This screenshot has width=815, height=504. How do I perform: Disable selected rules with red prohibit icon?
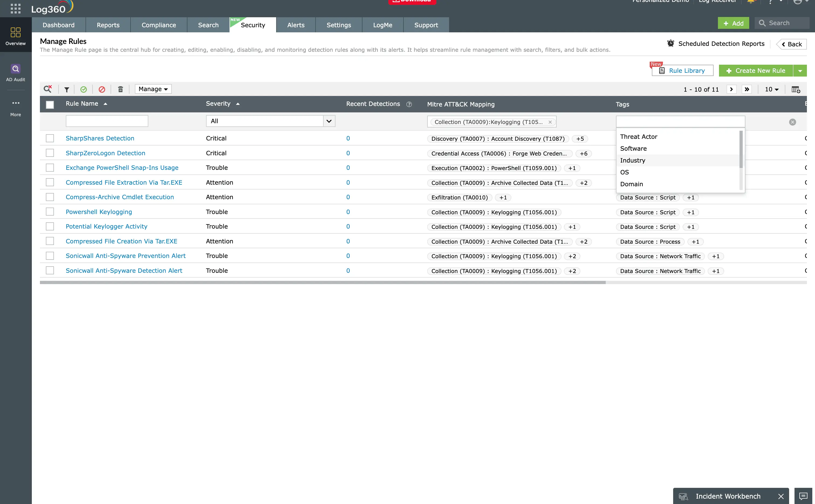click(x=102, y=89)
